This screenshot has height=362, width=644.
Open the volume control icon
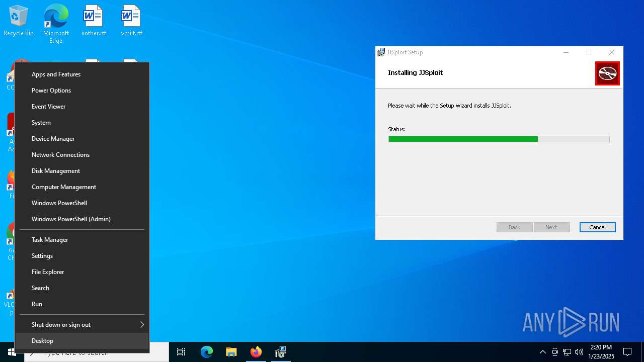click(x=579, y=352)
